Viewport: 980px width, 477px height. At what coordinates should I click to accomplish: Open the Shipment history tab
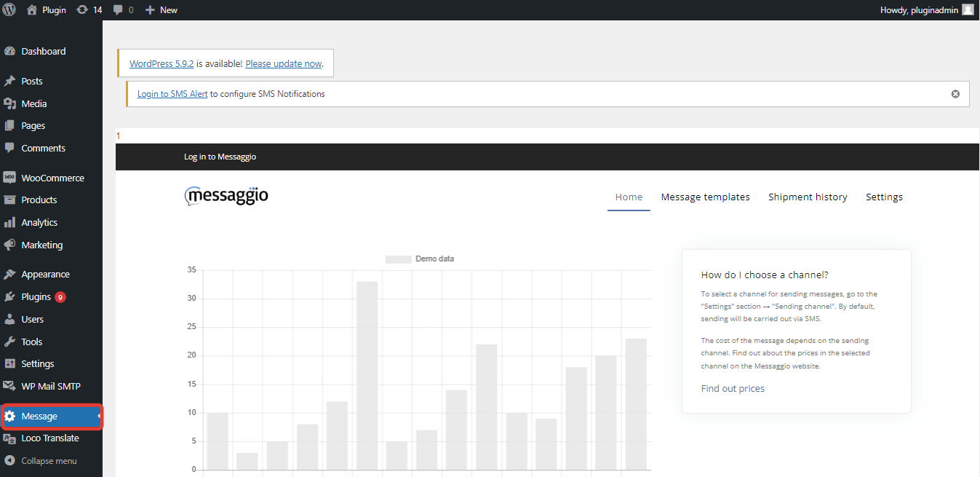click(808, 197)
